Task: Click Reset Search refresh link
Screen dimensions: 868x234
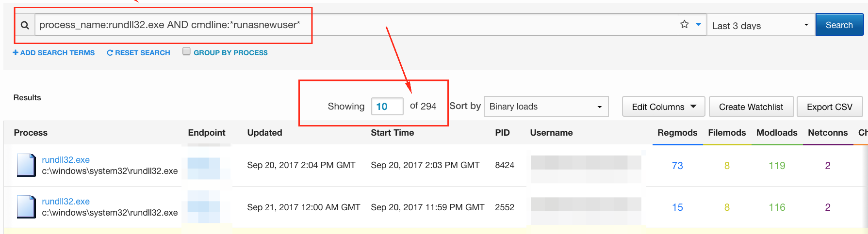Action: point(138,53)
